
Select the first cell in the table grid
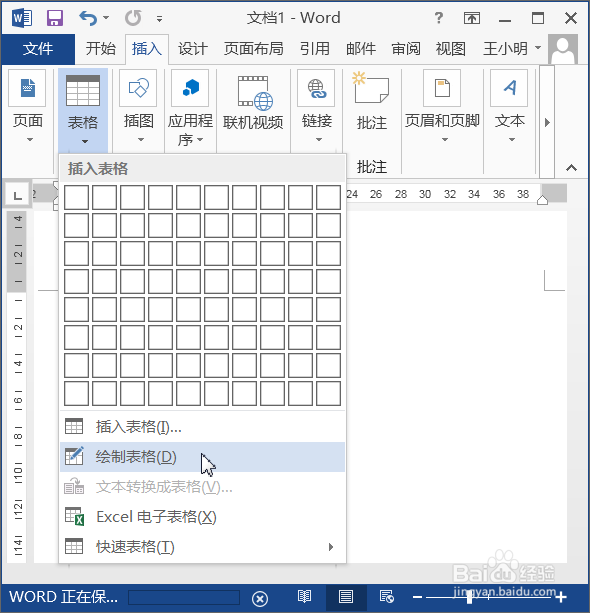click(x=76, y=197)
